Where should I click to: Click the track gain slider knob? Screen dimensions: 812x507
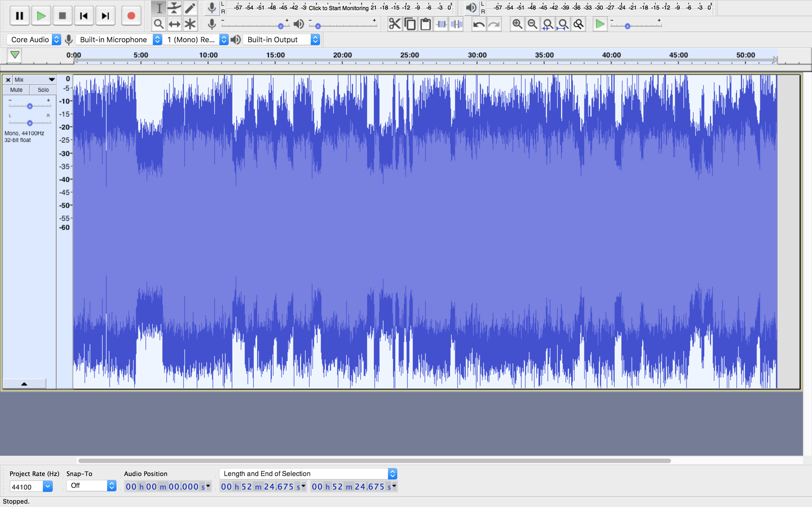[x=30, y=106]
